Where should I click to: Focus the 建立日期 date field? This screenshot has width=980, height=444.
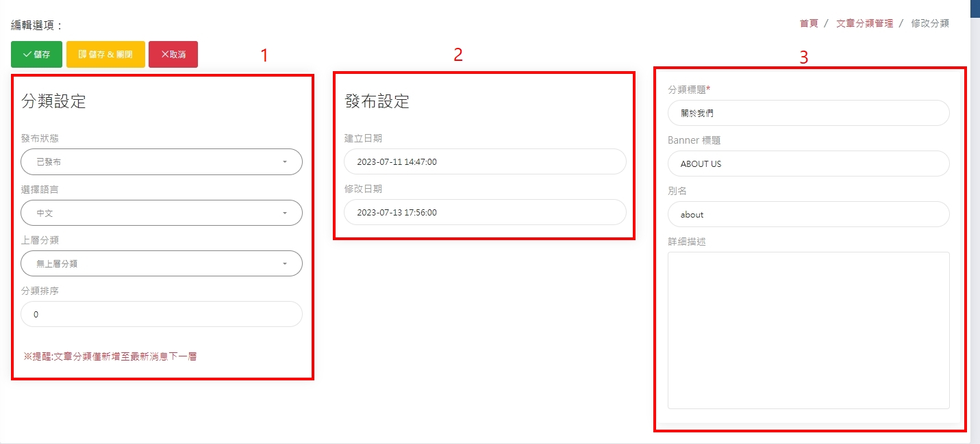[x=485, y=162]
